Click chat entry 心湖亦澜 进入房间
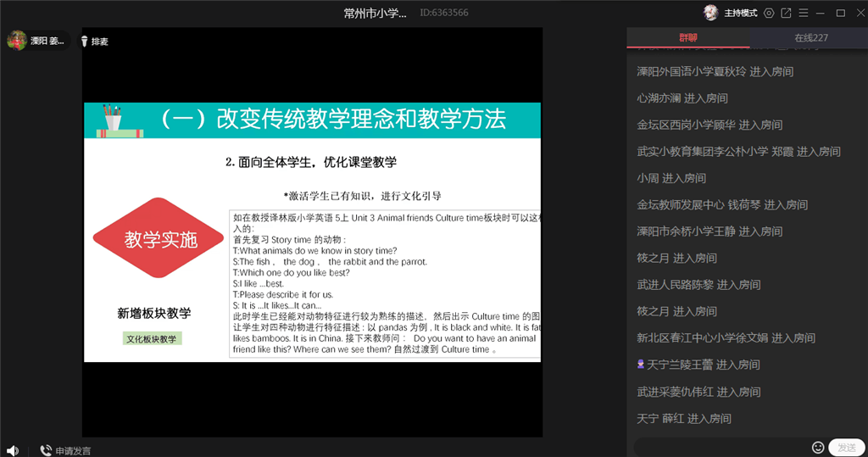The image size is (868, 457). [x=682, y=98]
